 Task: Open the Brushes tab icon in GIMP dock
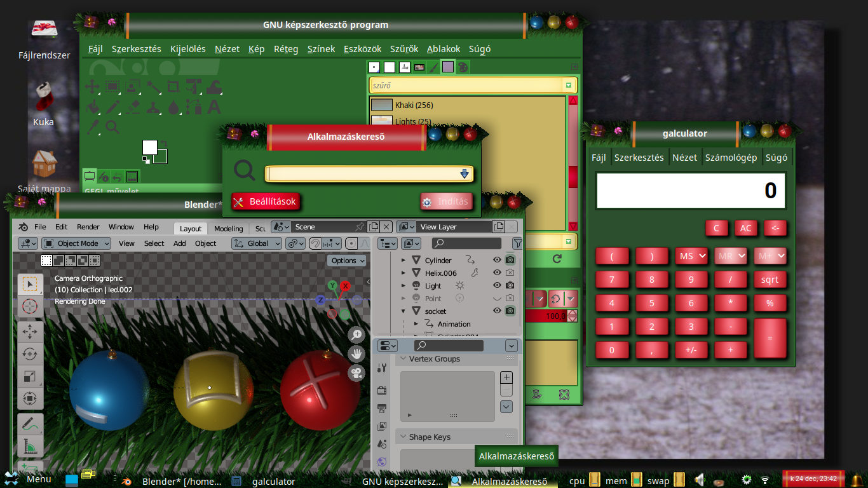click(374, 67)
